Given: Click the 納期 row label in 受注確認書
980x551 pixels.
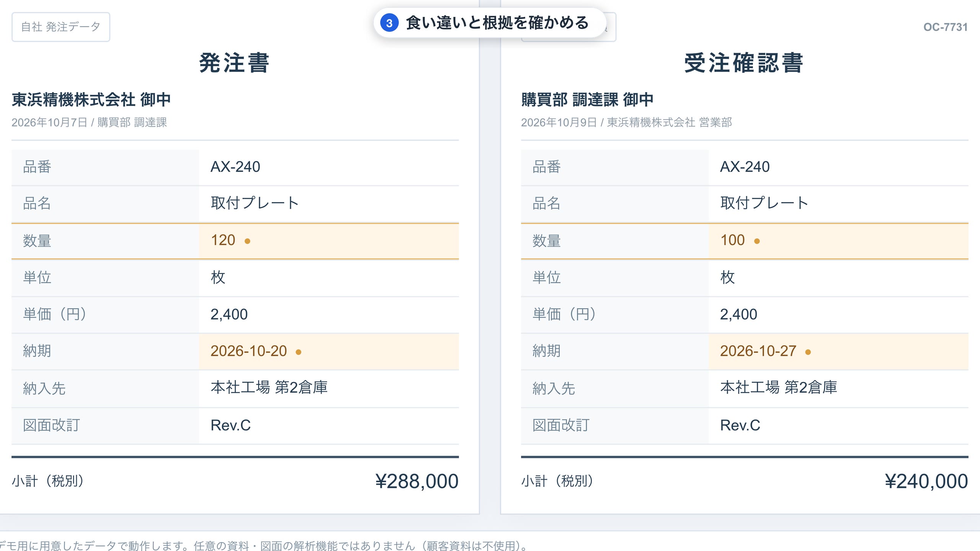Looking at the screenshot, I should click(547, 351).
